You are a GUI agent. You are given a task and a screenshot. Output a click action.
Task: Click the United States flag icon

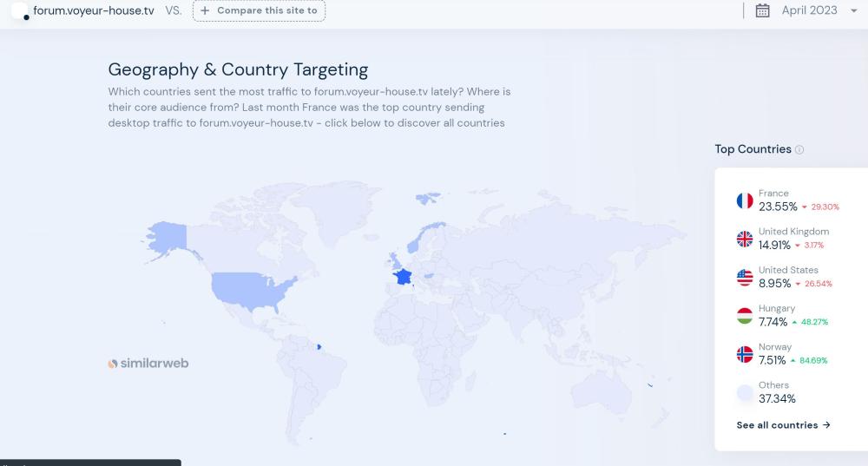point(744,278)
